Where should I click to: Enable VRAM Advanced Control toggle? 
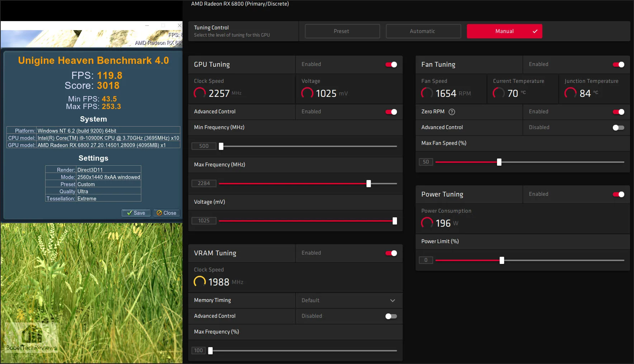(x=391, y=316)
